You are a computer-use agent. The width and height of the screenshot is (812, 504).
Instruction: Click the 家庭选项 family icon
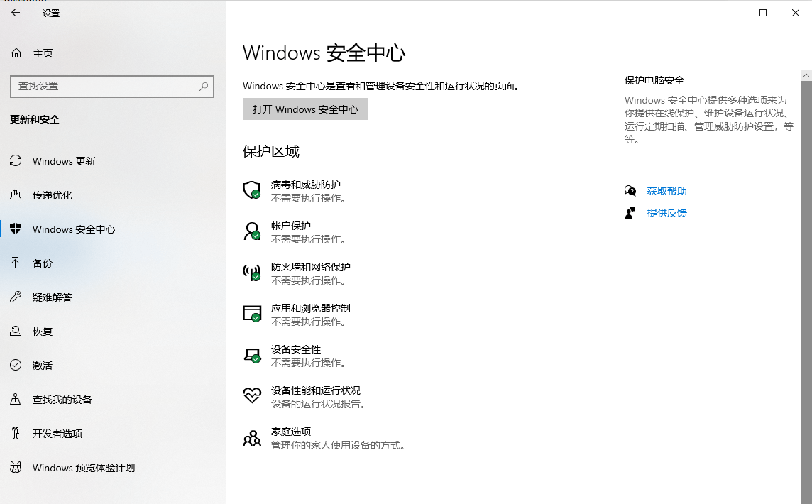tap(252, 438)
